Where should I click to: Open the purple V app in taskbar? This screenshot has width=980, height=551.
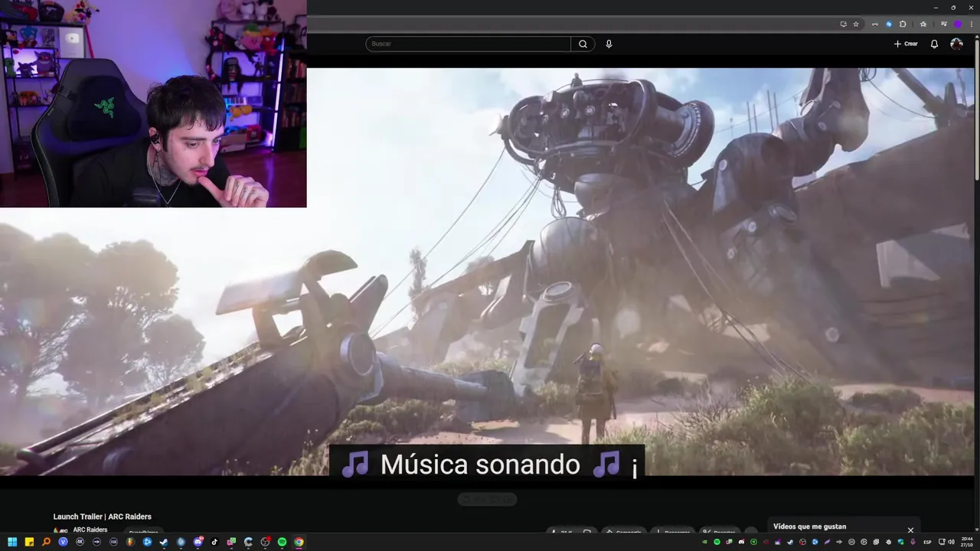[x=63, y=542]
